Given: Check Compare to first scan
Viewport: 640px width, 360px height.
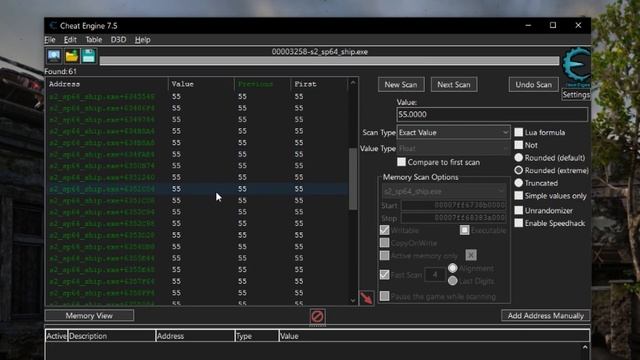Looking at the screenshot, I should pos(401,162).
